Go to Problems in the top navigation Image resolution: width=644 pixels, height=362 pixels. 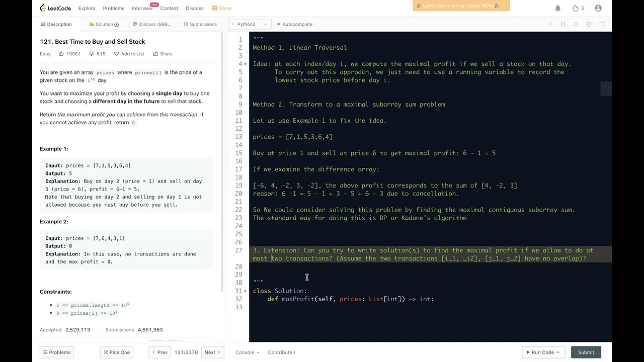tap(114, 8)
